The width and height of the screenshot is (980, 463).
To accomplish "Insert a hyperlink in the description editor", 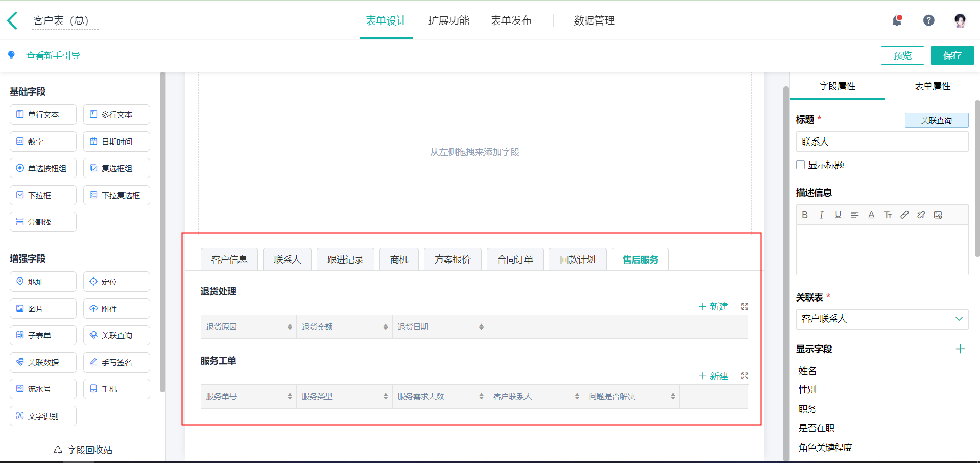I will (x=904, y=215).
